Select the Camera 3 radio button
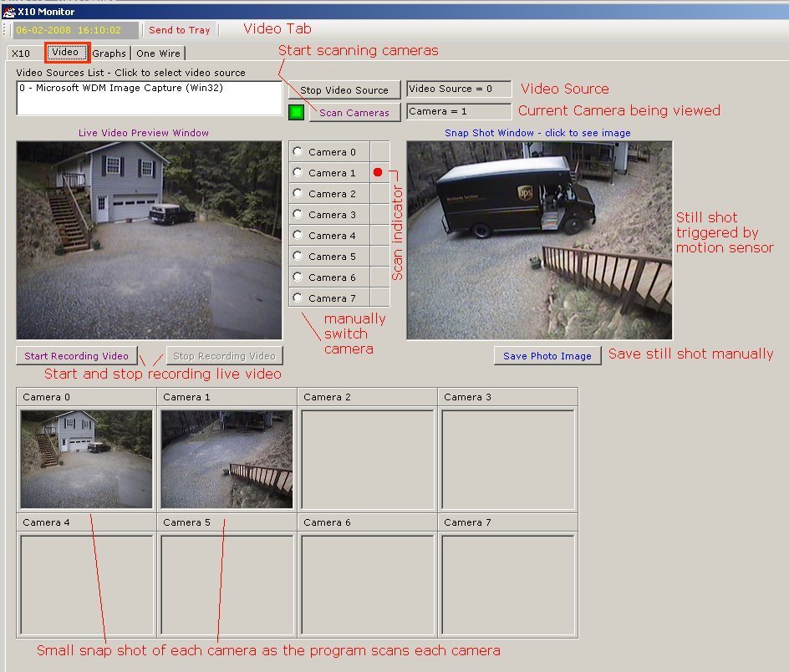 pyautogui.click(x=298, y=214)
